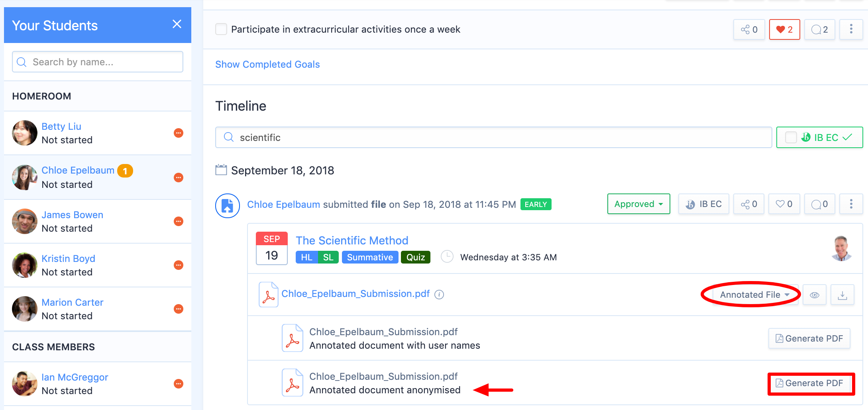The height and width of the screenshot is (410, 868).
Task: Generate PDF for the anonymised annotated document
Action: 809,383
